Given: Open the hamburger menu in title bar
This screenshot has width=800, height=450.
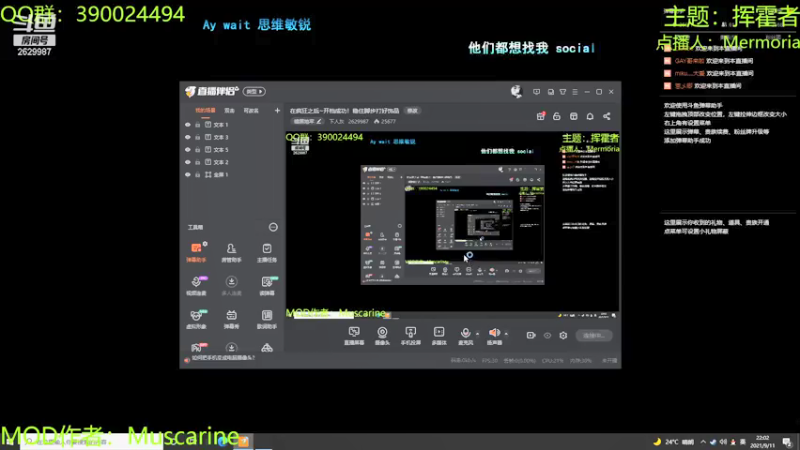Looking at the screenshot, I should [575, 92].
